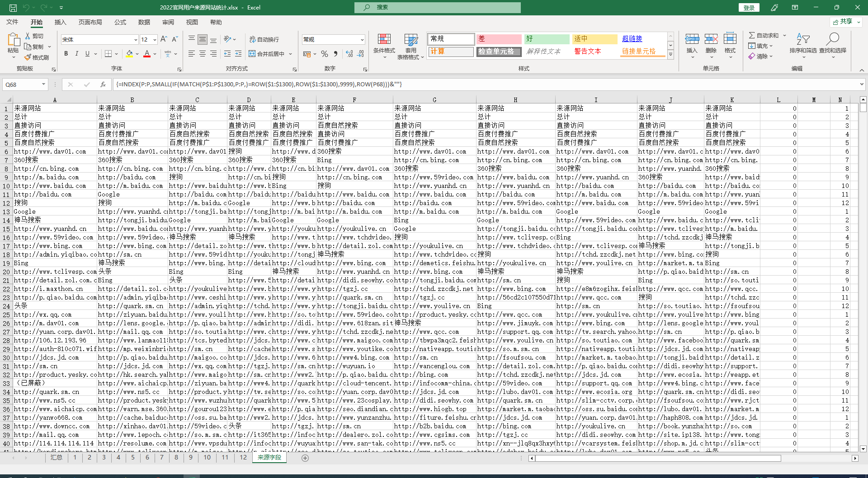Decrease decimal places
868x478 pixels.
point(360,54)
